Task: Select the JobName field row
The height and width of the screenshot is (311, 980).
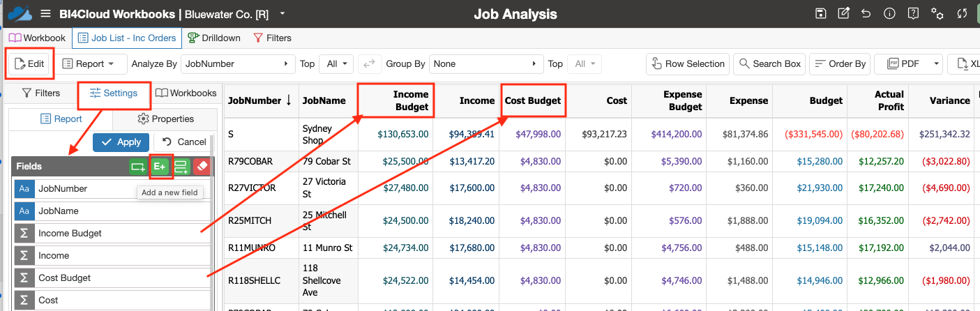Action: click(x=112, y=211)
